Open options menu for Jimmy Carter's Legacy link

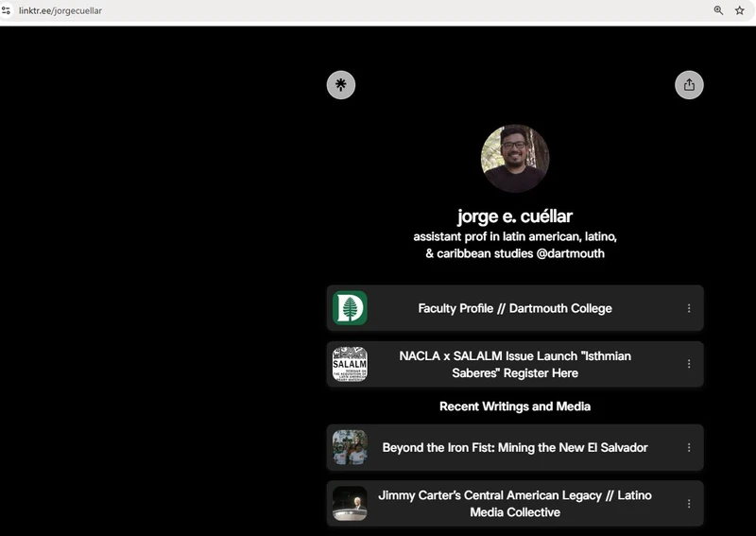point(689,503)
